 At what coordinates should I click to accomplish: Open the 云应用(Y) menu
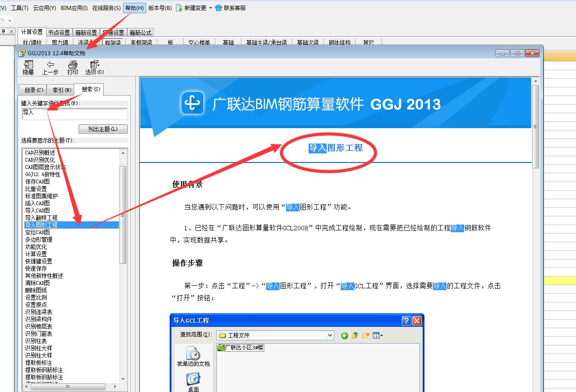click(45, 8)
